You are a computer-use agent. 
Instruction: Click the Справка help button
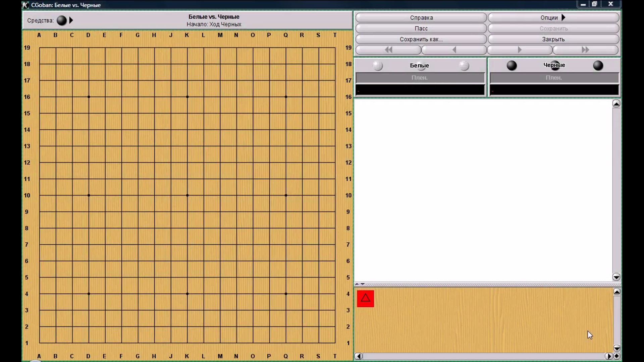point(421,17)
